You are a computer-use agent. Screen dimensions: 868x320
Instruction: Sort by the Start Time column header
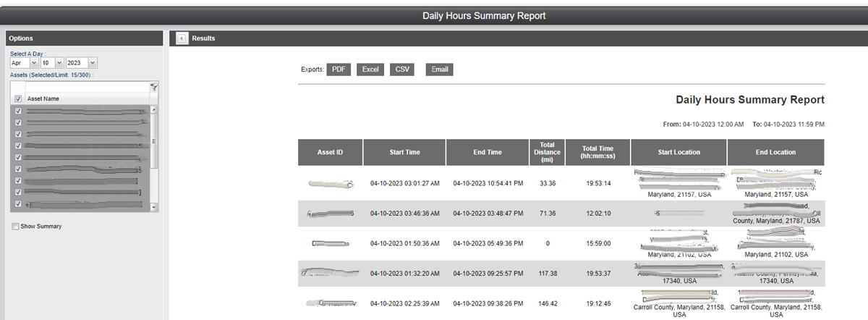tap(404, 153)
